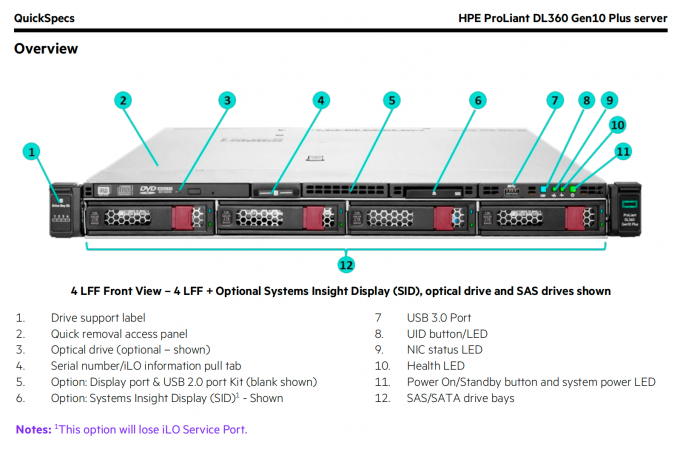Click the purple "Notes:" label

tap(33, 430)
